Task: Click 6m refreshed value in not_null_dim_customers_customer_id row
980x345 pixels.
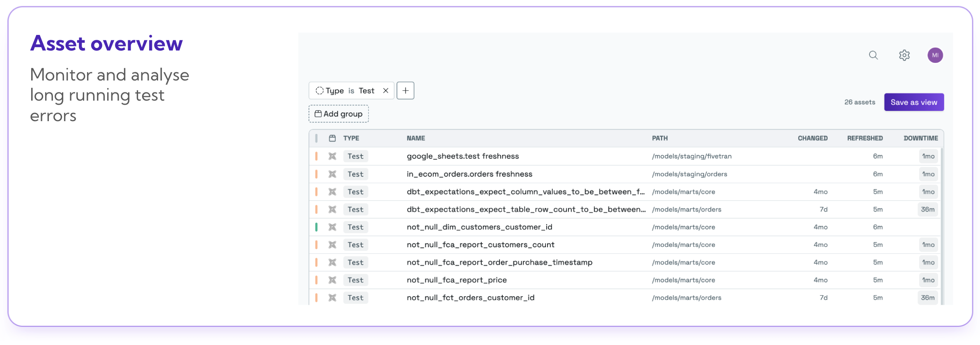Action: click(x=878, y=227)
